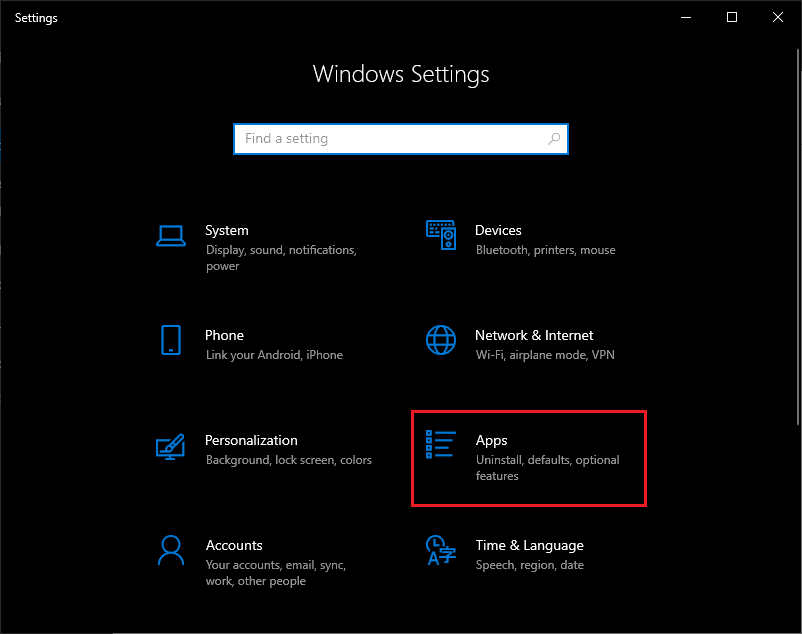Open Personalization heading text
Screen dimensions: 802x634
pos(251,440)
